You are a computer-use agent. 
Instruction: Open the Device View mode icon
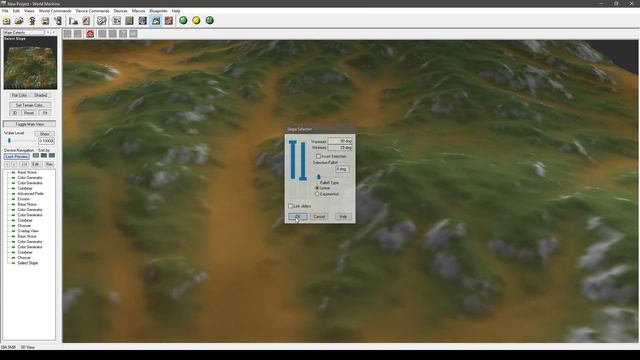tap(116, 21)
